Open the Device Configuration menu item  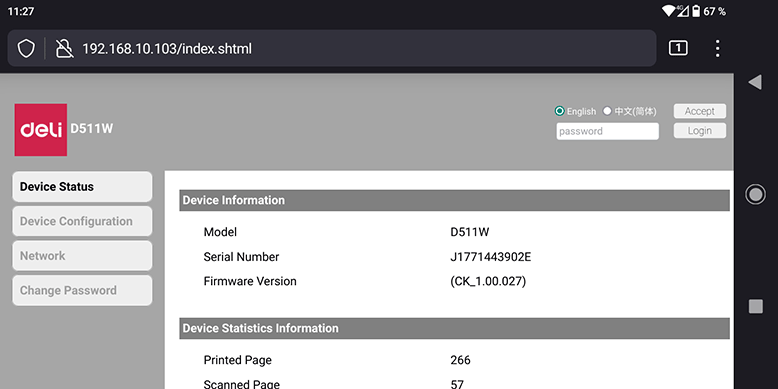82,221
